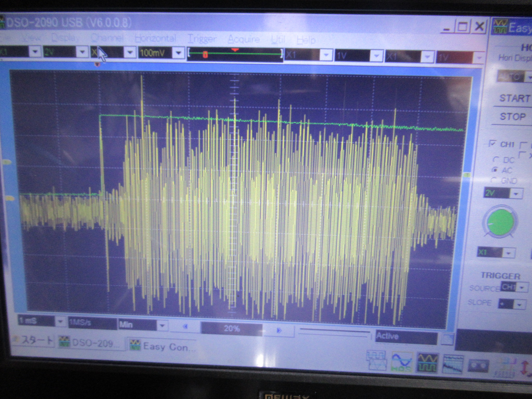The height and width of the screenshot is (399, 532).
Task: Select DC coupling radio button
Action: tap(496, 159)
